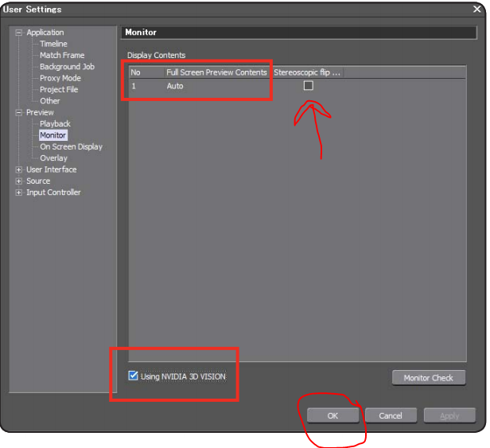Screen dimensions: 490x448
Task: Expand the Input Controller tree node
Action: (x=19, y=193)
